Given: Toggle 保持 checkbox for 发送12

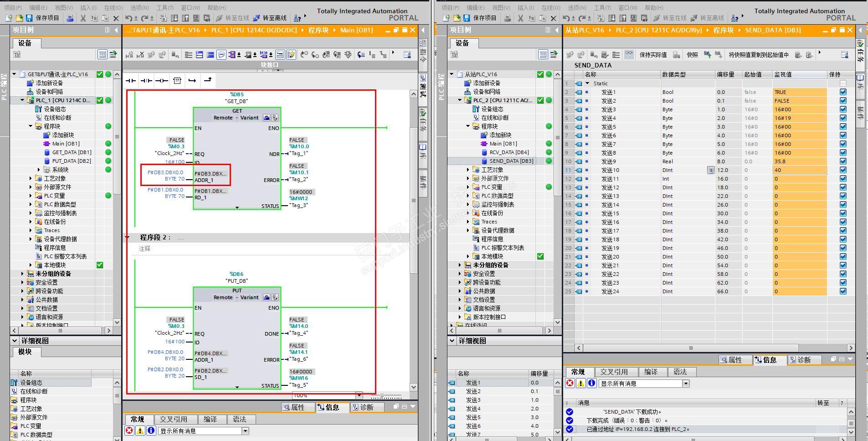Looking at the screenshot, I should point(843,187).
